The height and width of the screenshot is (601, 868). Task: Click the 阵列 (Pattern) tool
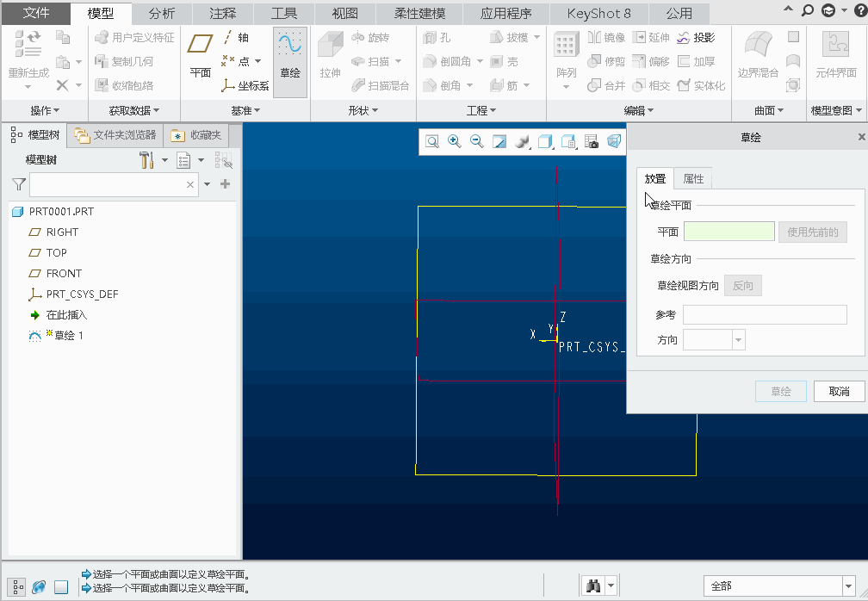coord(565,59)
